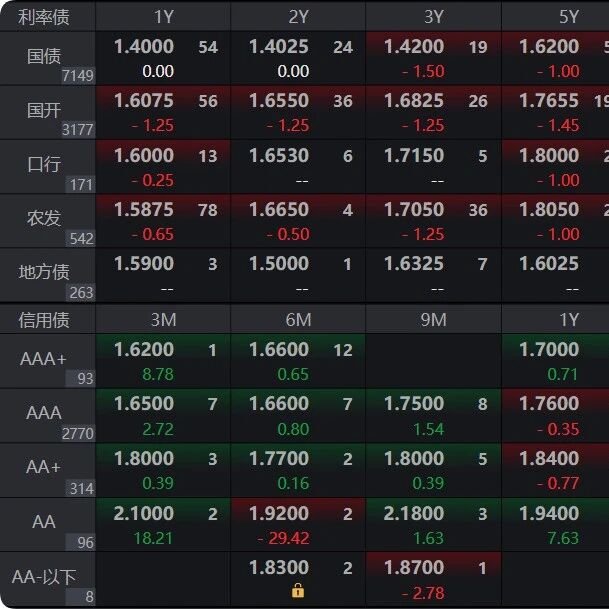Click the 国开 2Y yield 1.6550 cell

[x=278, y=101]
